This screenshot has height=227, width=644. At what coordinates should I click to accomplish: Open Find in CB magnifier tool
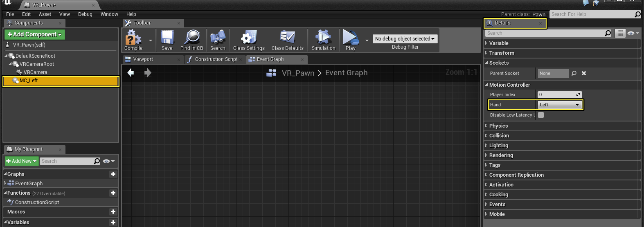tap(191, 40)
